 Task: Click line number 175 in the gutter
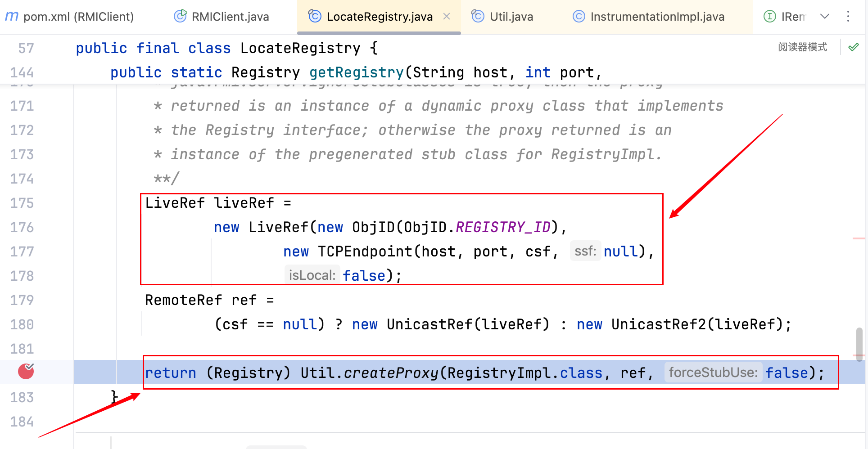(x=22, y=203)
